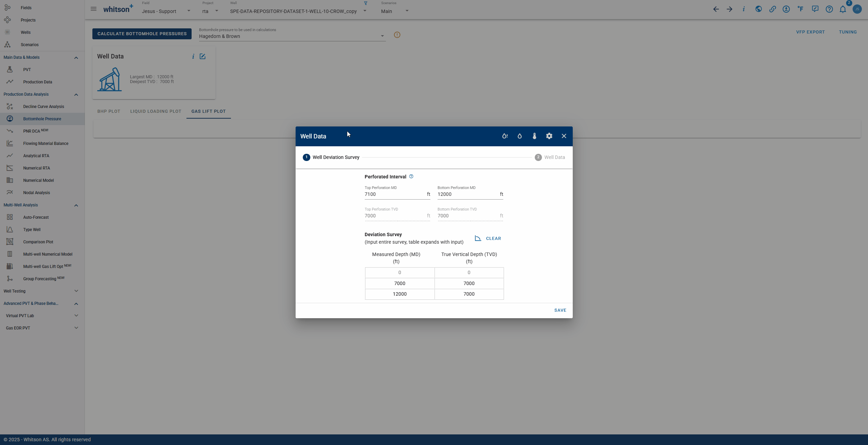Click the orange warning icon beside Hagedorn & Brown
Image resolution: width=868 pixels, height=445 pixels.
(397, 35)
